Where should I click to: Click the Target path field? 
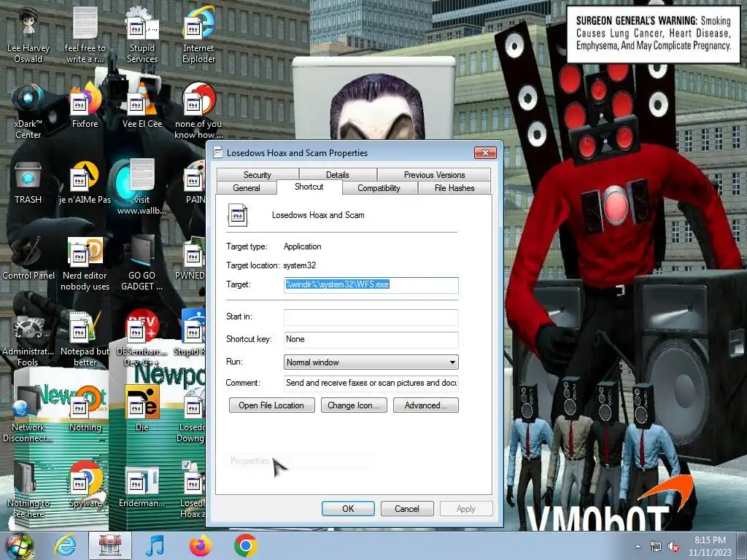coord(371,285)
